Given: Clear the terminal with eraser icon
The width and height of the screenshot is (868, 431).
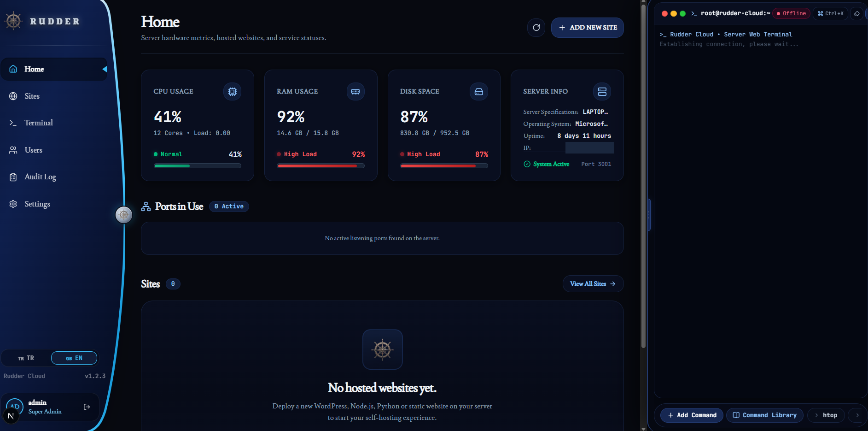Looking at the screenshot, I should [x=857, y=13].
